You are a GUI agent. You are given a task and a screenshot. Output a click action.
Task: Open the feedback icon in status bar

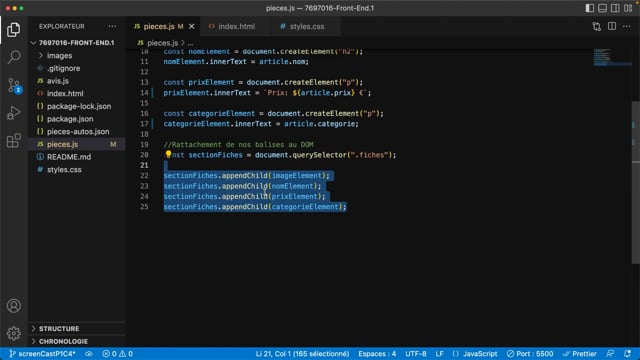(x=610, y=353)
